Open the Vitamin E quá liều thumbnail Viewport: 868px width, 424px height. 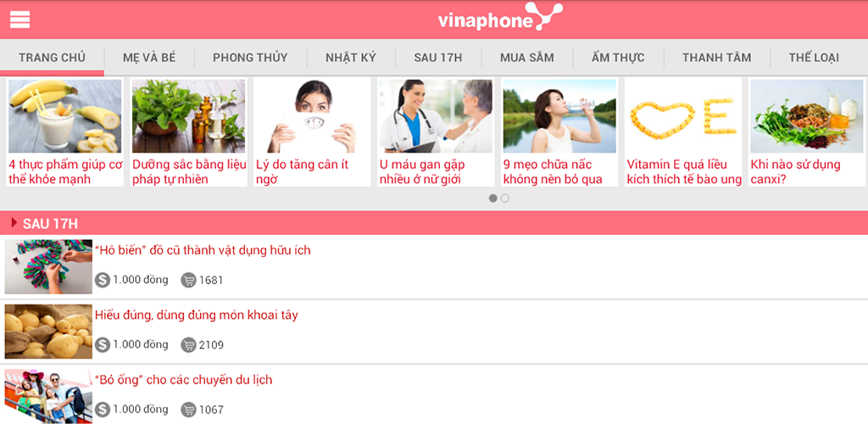pyautogui.click(x=683, y=116)
